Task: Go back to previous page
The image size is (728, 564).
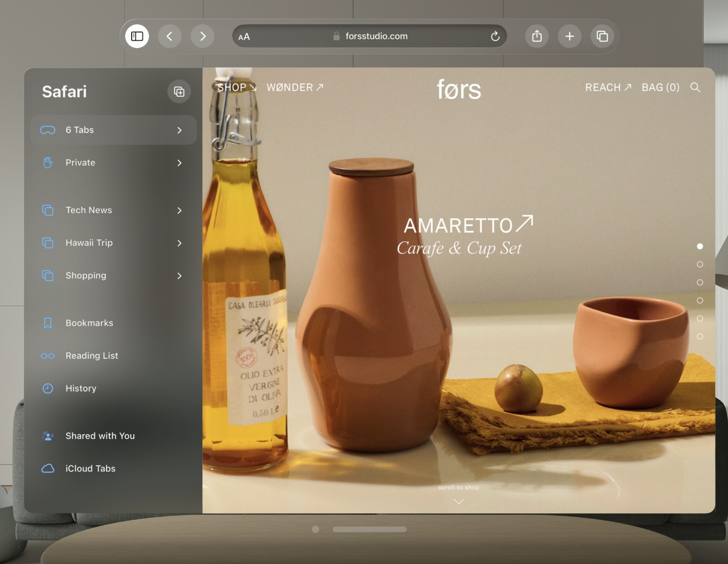Action: point(169,36)
